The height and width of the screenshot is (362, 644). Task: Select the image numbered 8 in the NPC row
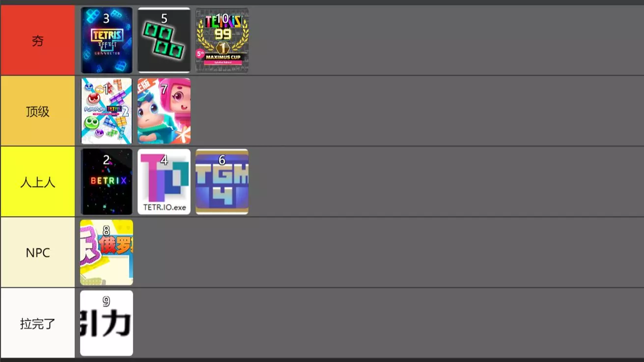(x=107, y=252)
